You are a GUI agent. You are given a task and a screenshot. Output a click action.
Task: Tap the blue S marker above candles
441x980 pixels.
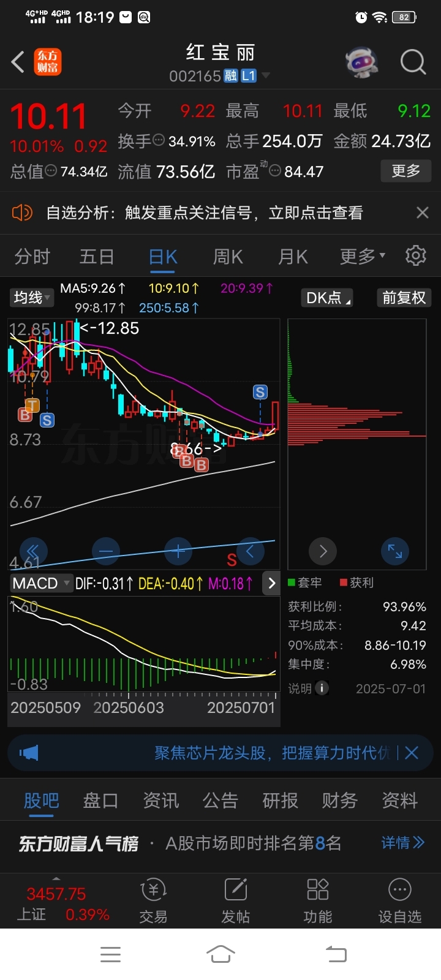coord(260,392)
